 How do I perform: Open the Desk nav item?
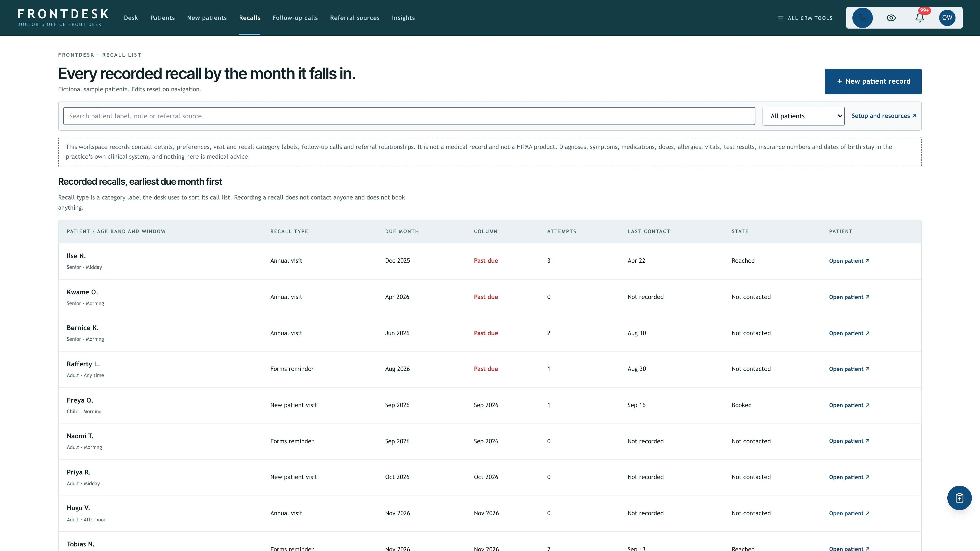(131, 18)
